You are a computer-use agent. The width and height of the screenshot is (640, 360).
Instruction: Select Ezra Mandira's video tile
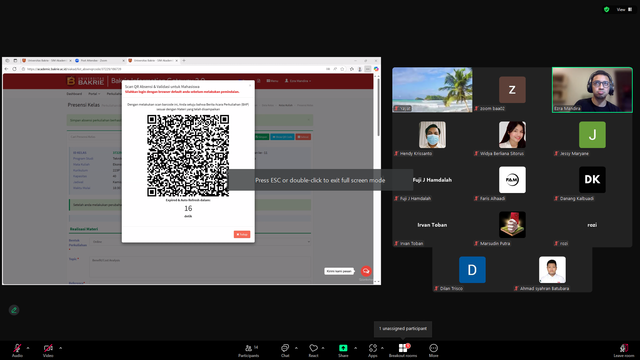point(592,90)
